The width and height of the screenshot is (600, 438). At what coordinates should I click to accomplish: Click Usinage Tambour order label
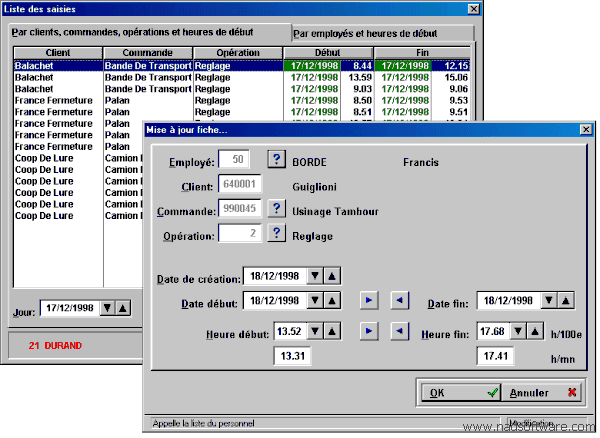coord(336,212)
